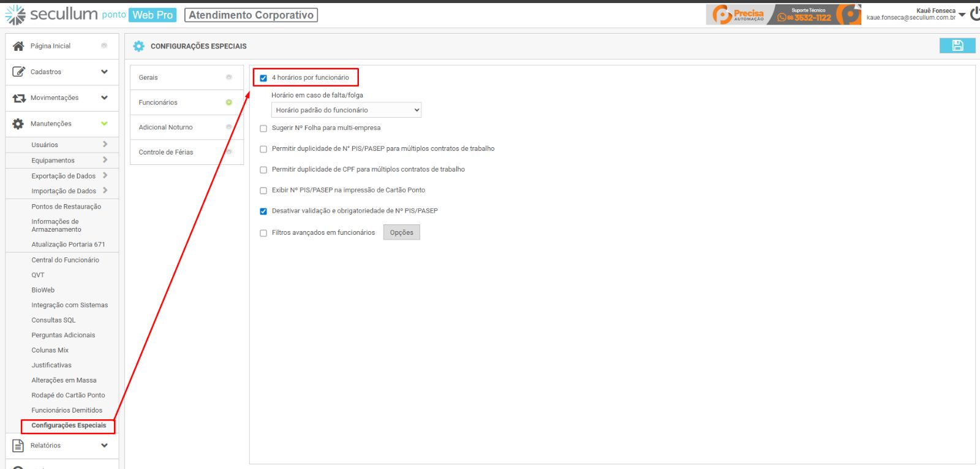Screen dimensions: 980x469
Task: Click the Movimentações arrows icon
Action: coord(19,98)
